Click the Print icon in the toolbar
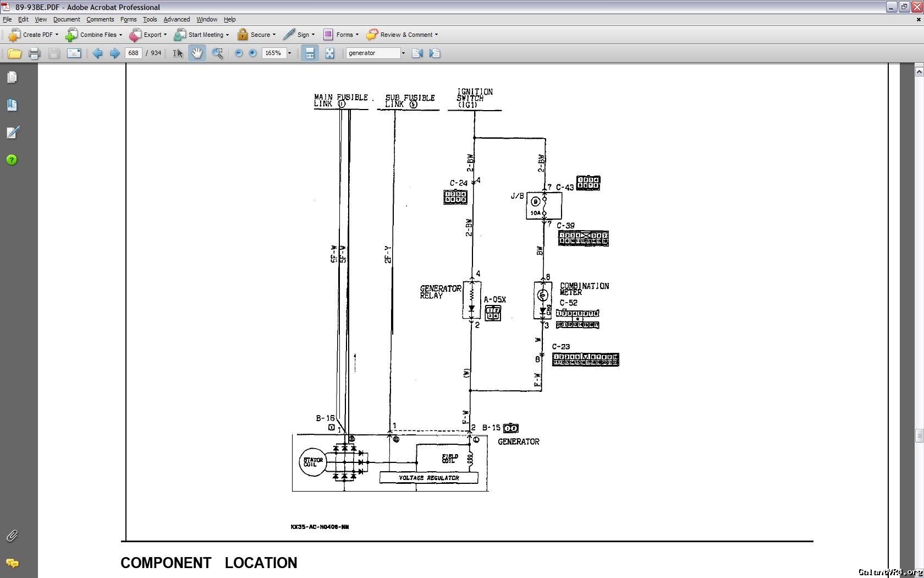Viewport: 924px width, 578px height. [34, 53]
